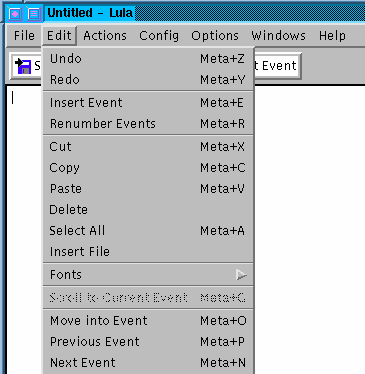Open the Actions menu
365x374 pixels.
point(105,36)
